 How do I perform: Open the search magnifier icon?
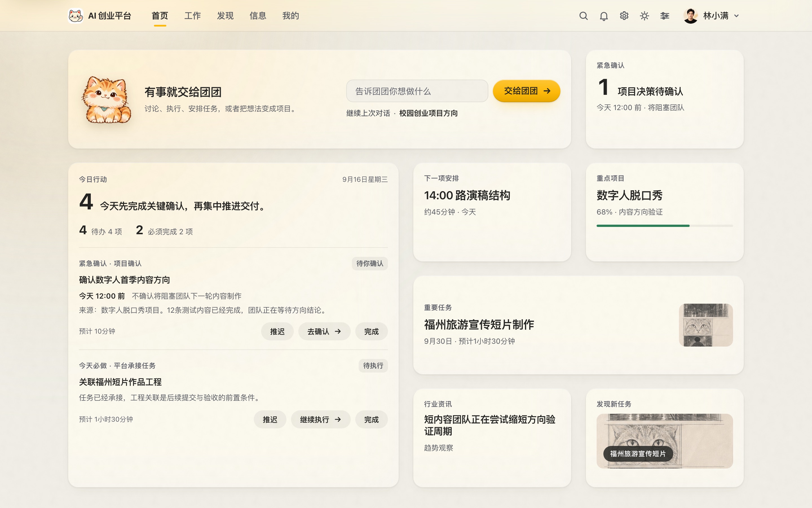pos(584,16)
